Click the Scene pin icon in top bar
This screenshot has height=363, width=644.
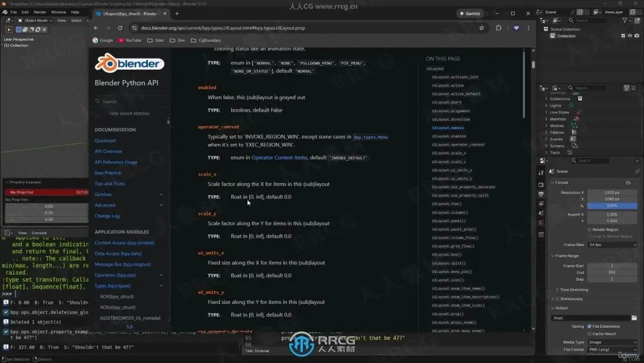[x=572, y=12]
